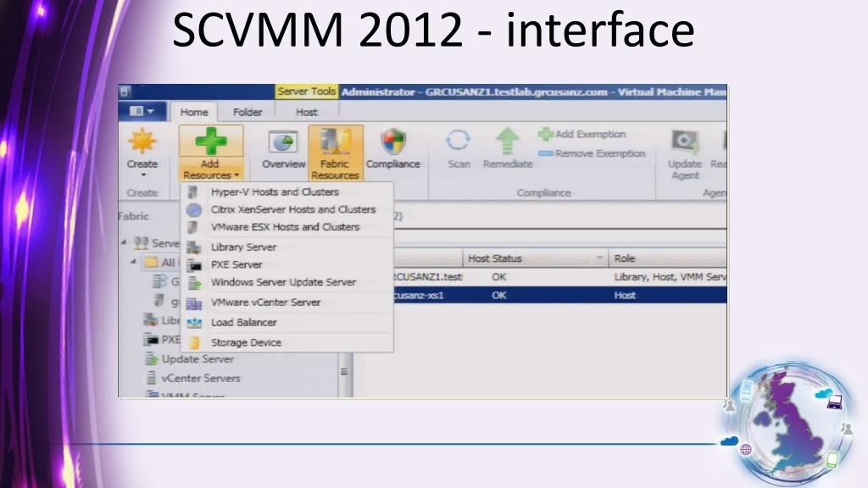Open the application menu button
868x488 pixels.
[142, 111]
